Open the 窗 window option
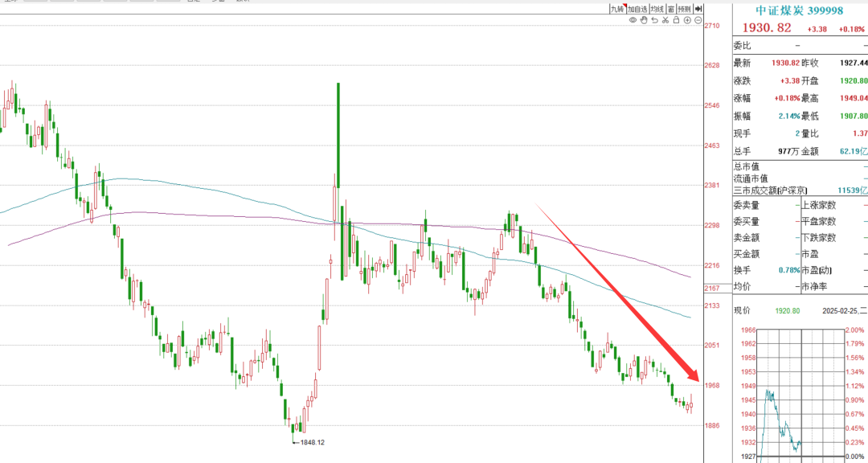 [x=671, y=9]
